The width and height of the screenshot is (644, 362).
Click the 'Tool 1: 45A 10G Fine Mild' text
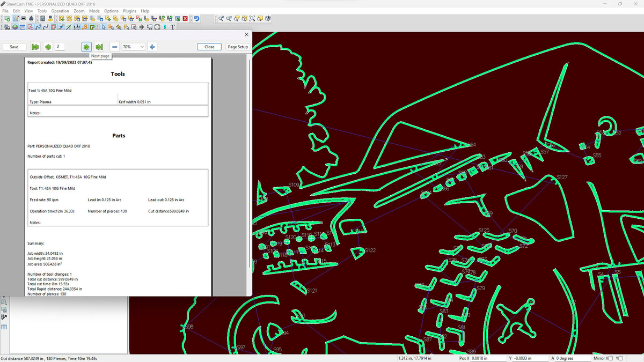(50, 91)
